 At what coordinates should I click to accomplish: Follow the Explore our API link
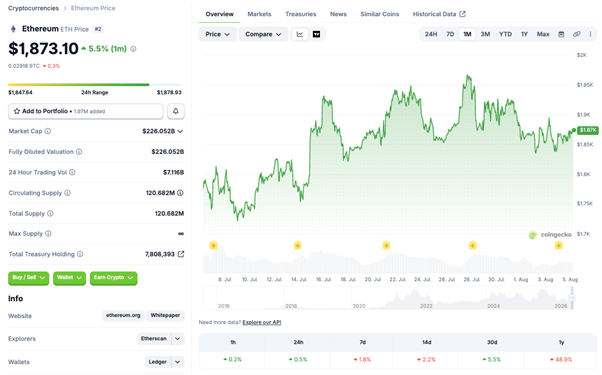click(262, 322)
